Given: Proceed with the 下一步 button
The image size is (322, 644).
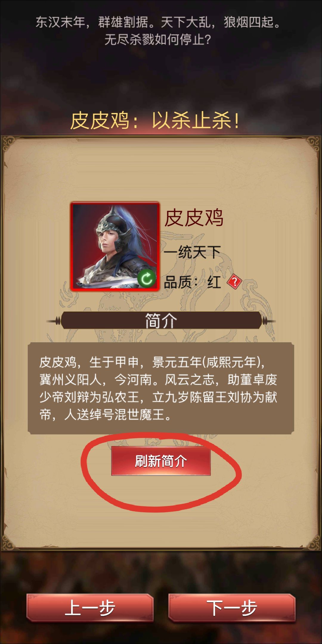Looking at the screenshot, I should click(232, 608).
